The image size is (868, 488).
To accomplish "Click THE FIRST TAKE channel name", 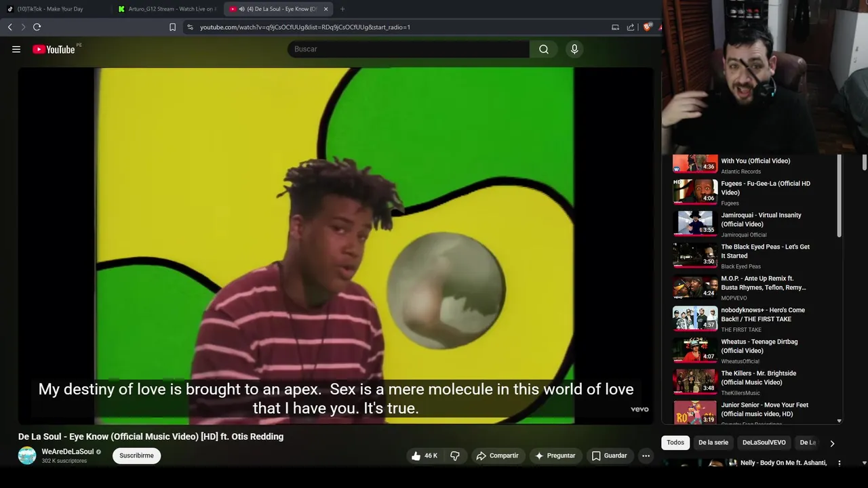I will click(741, 330).
